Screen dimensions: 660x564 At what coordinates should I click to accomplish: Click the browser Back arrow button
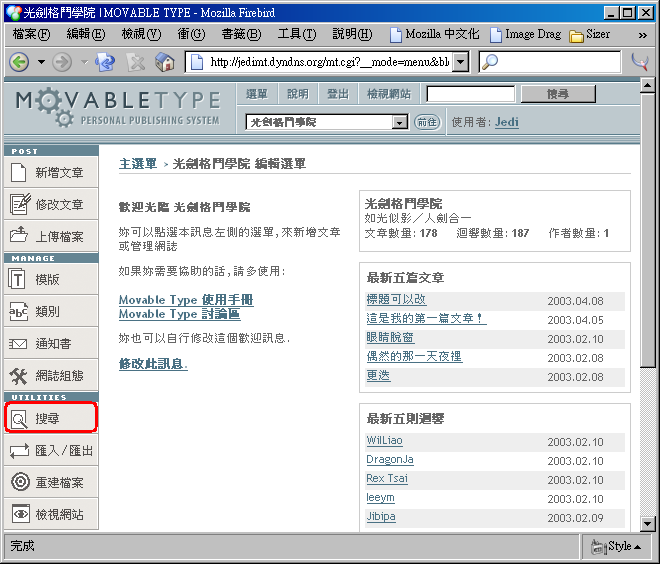19,62
